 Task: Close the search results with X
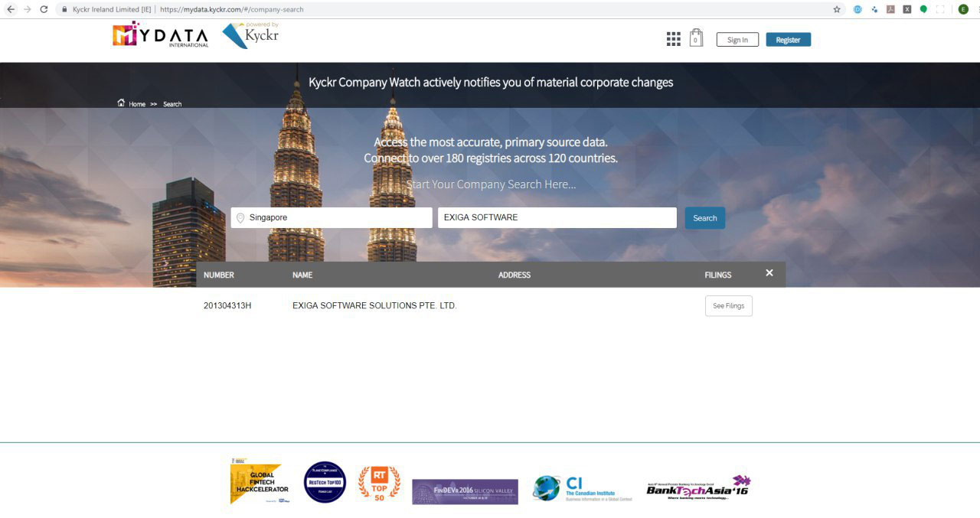coord(769,273)
